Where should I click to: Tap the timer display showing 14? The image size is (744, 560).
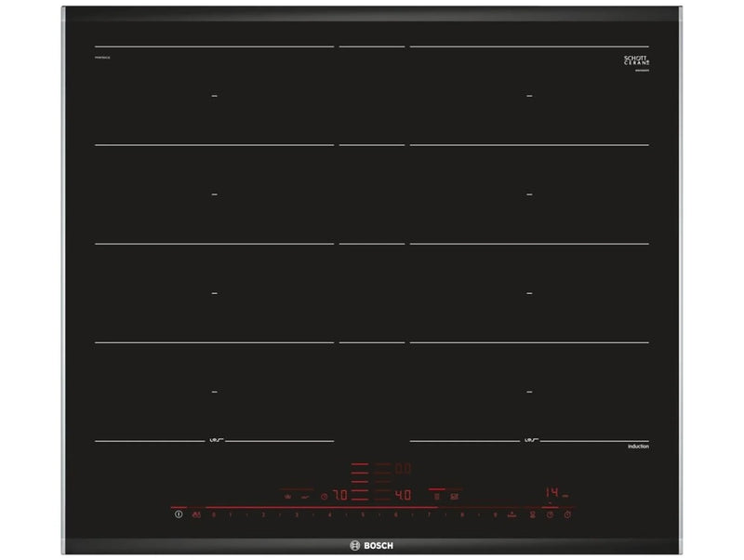(551, 492)
